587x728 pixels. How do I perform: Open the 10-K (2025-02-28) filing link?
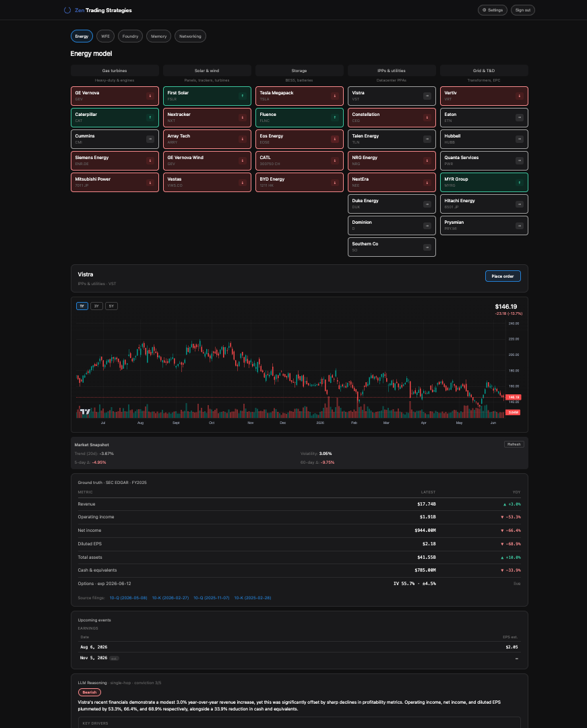pos(253,598)
